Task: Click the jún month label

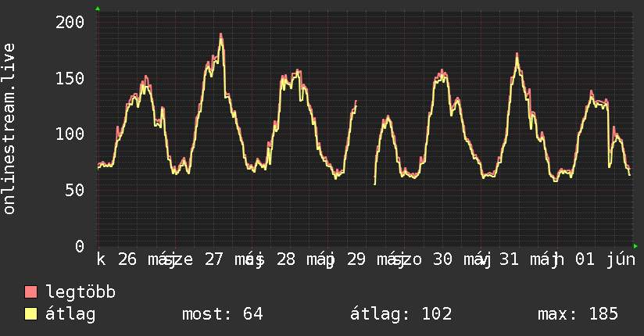Action: (x=621, y=259)
